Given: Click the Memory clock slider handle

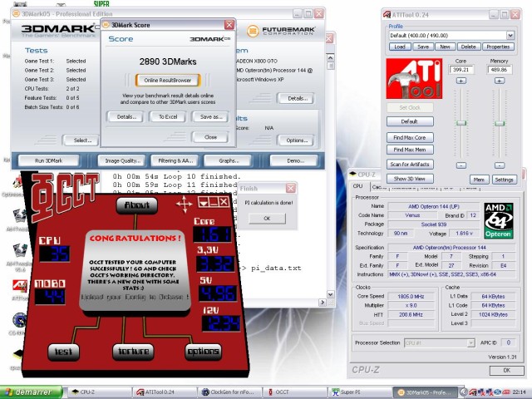Looking at the screenshot, I should (500, 123).
